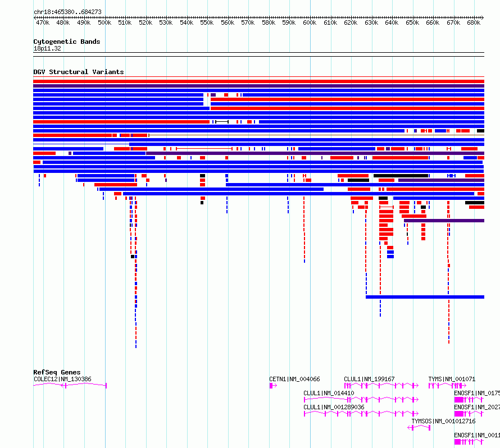This screenshot has width=500, height=448.
Task: Select the long black variant bar near 640k
Action: click(401, 176)
